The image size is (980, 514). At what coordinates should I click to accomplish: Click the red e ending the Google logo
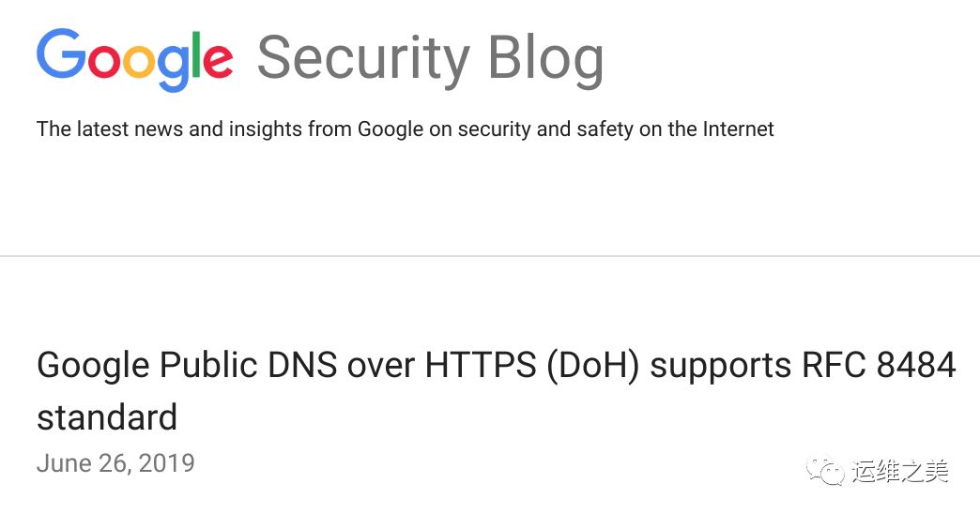[217, 62]
